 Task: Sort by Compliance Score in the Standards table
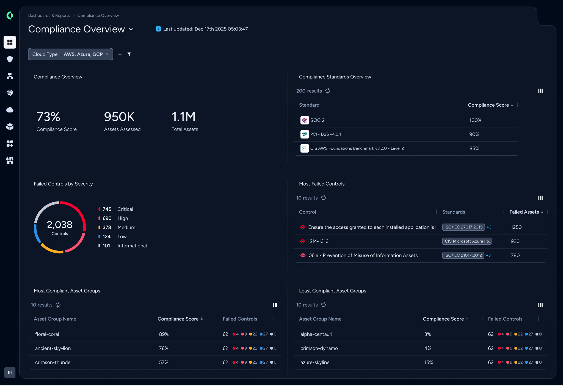point(490,105)
